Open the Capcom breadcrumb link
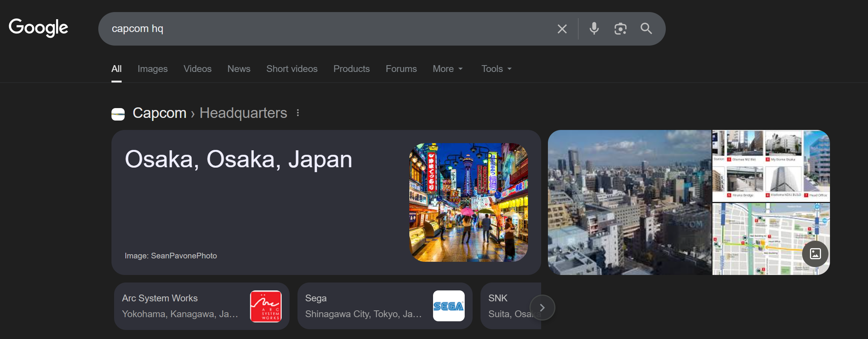Screen dimensions: 868x339 pyautogui.click(x=159, y=113)
